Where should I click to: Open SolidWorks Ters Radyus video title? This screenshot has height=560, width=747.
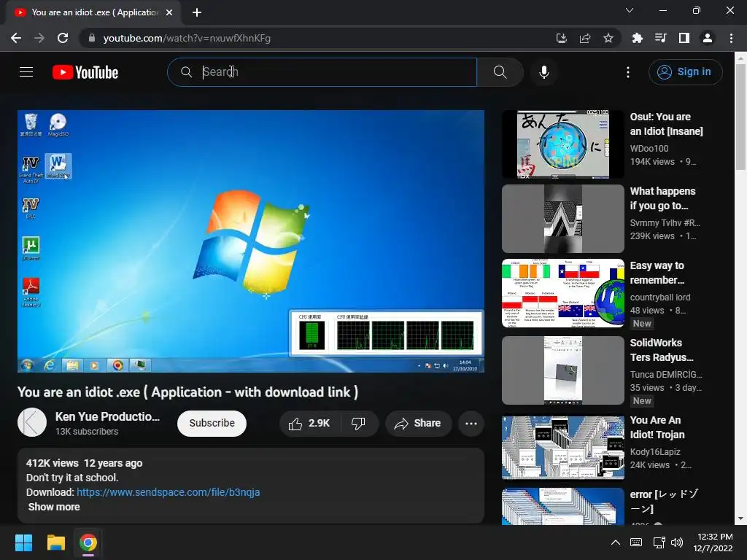coord(661,350)
